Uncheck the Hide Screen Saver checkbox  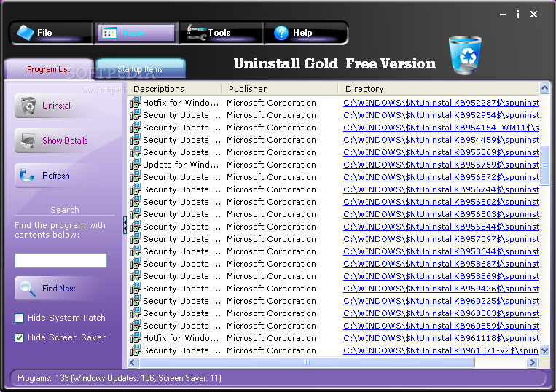(x=20, y=337)
